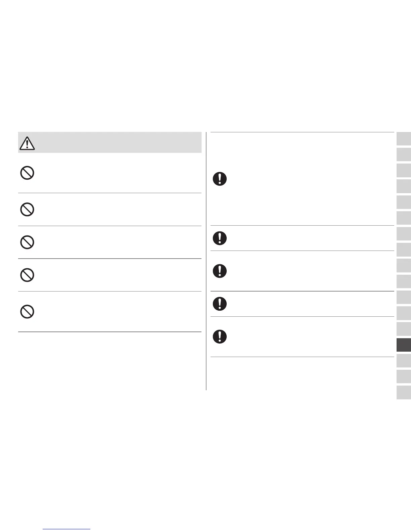Click the fourth exclamation mark mandatory icon

point(220,304)
